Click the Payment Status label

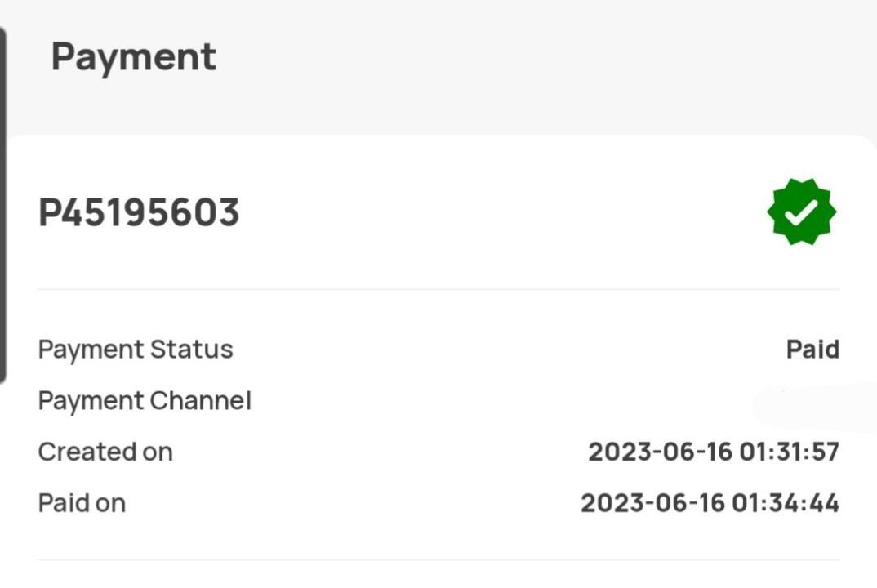click(136, 350)
